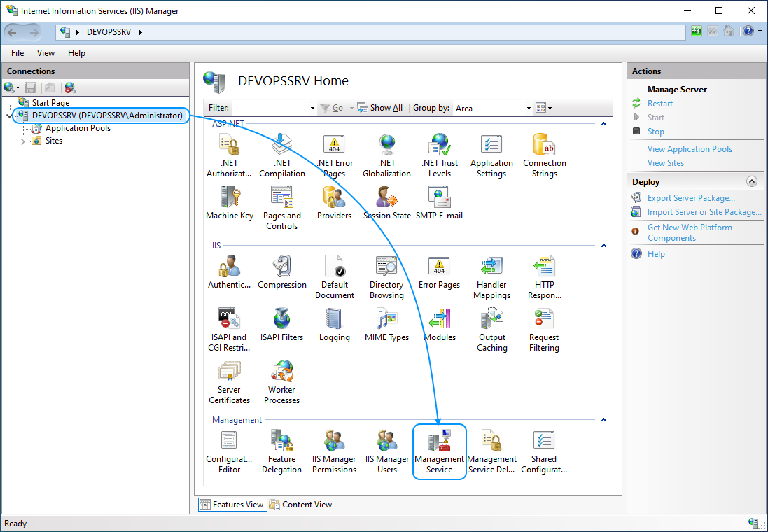This screenshot has height=532, width=768.
Task: Open the Authentication feature
Action: point(229,272)
